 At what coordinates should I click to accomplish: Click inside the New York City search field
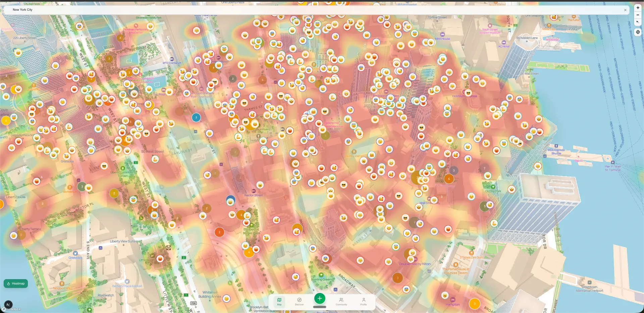[x=134, y=10]
